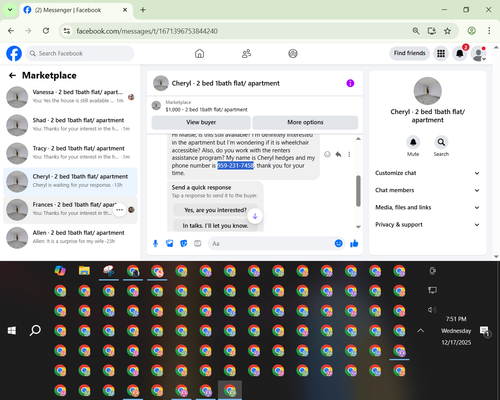Open Tracy's conversation
The width and height of the screenshot is (500, 400).
tap(70, 153)
